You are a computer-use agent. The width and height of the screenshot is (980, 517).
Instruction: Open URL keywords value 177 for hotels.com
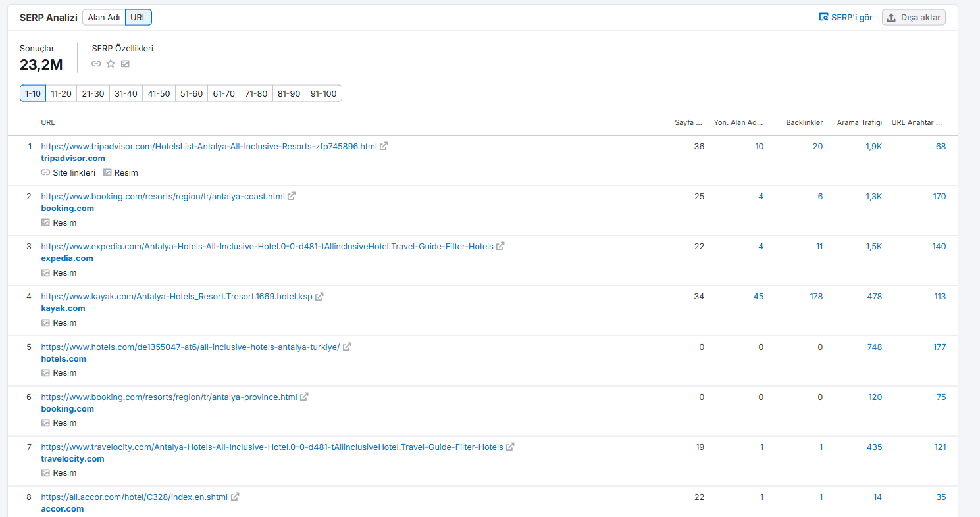939,347
